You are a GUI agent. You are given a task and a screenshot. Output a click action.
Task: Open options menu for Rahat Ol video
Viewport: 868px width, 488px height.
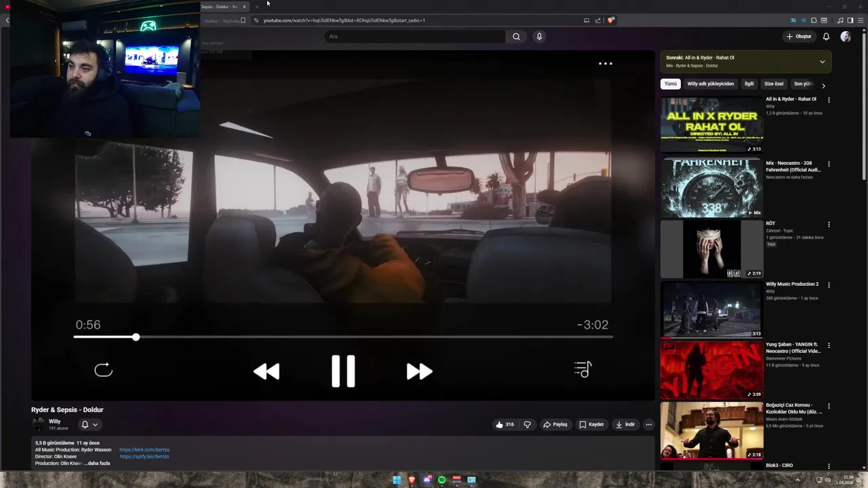point(829,100)
